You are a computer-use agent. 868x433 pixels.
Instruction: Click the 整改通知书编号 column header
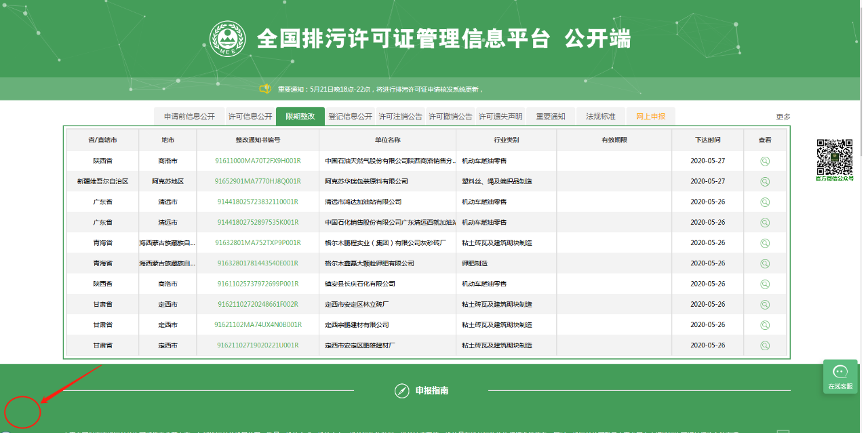click(x=258, y=140)
